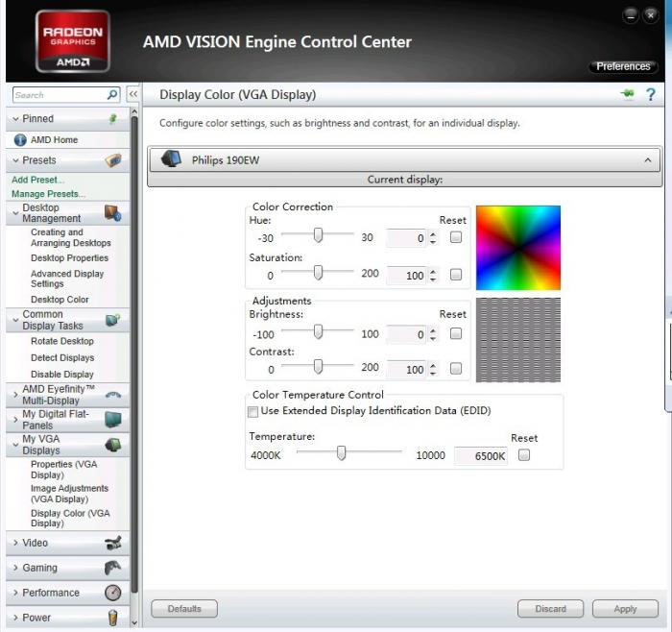Select Rotate Desktop task
This screenshot has width=672, height=632.
62,341
